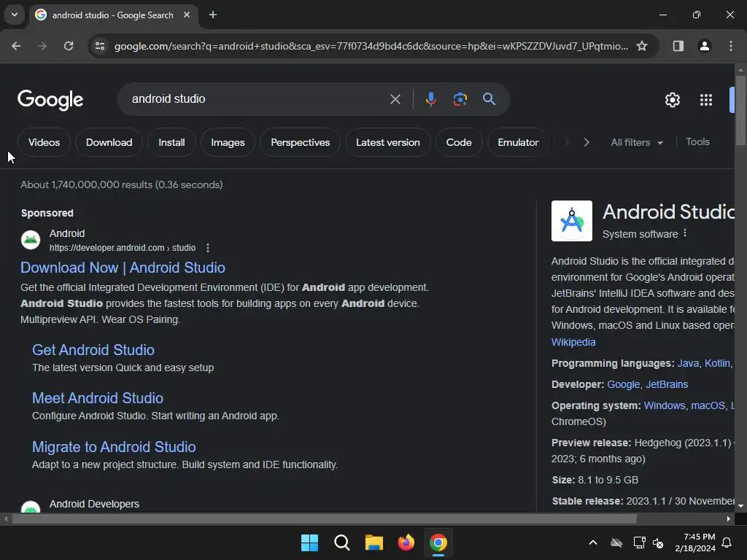Viewport: 747px width, 560px height.
Task: Click scroll-right arrow on horizontal scrollbar
Action: pos(729,518)
